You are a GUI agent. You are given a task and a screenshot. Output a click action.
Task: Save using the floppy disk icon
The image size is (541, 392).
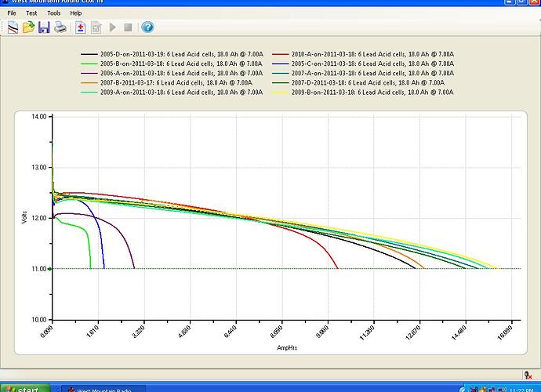(44, 27)
